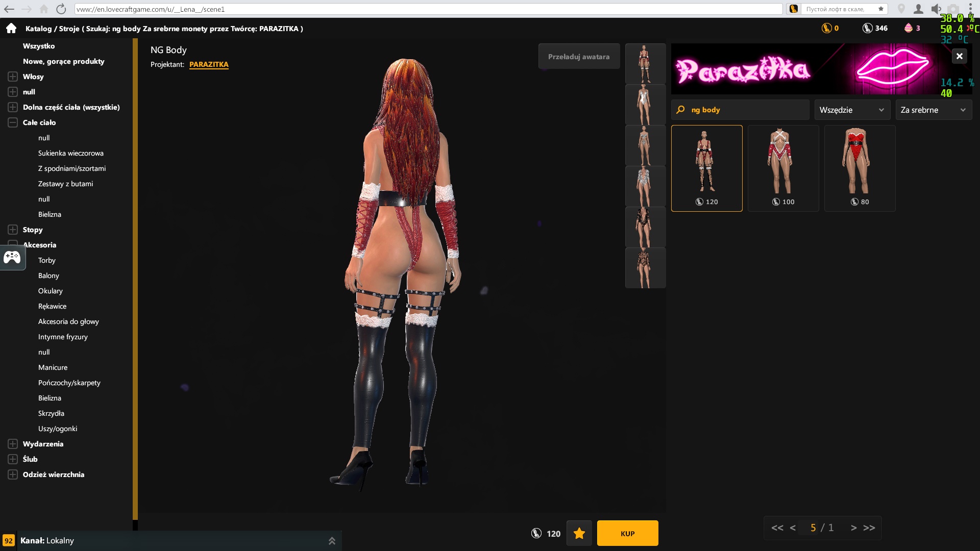Open Pończochy/skarpety subcategory
Image resolution: width=980 pixels, height=551 pixels.
coord(69,383)
